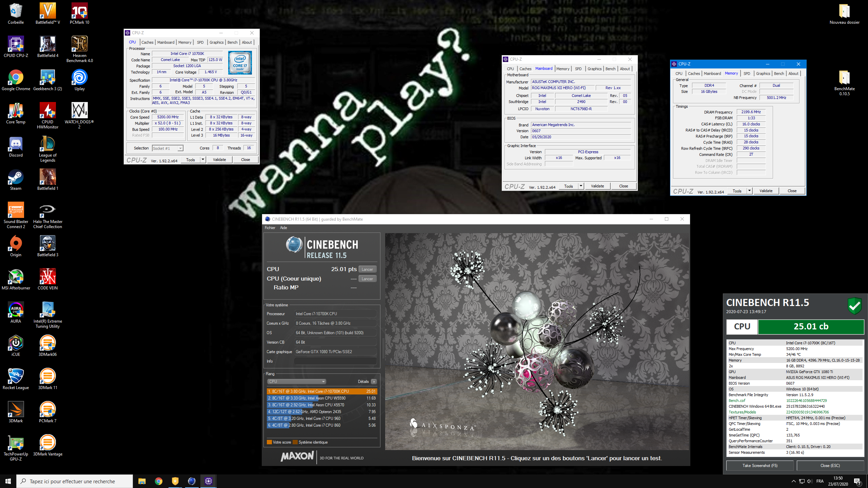Expand Tools dropdown arrow in left CPU-Z window
The width and height of the screenshot is (868, 488).
[203, 160]
